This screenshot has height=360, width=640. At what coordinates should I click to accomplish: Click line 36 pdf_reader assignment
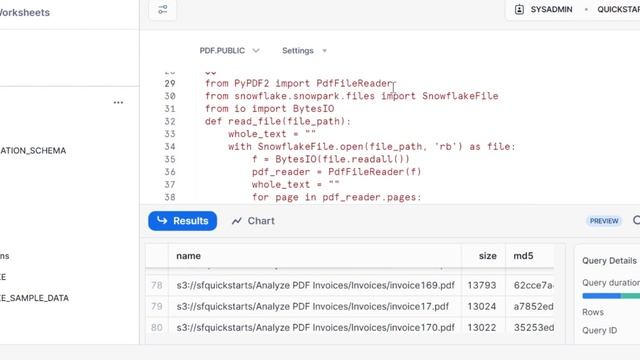pyautogui.click(x=336, y=172)
